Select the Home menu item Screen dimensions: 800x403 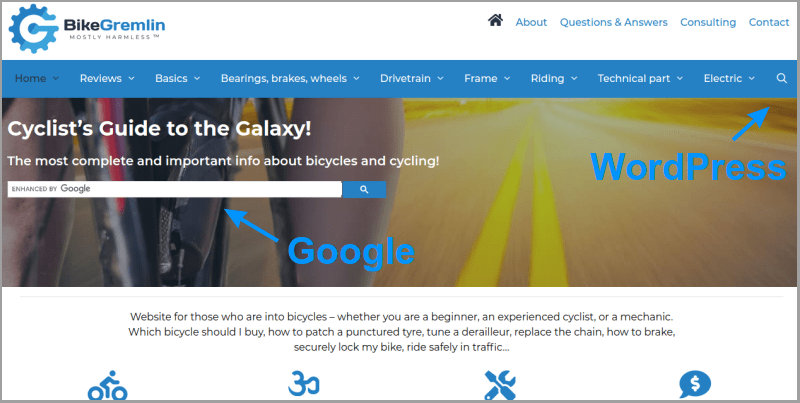point(37,79)
